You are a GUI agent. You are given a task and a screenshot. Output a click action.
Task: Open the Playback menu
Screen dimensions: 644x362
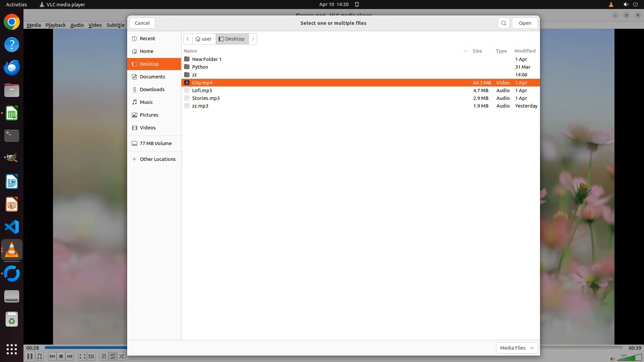pyautogui.click(x=55, y=25)
